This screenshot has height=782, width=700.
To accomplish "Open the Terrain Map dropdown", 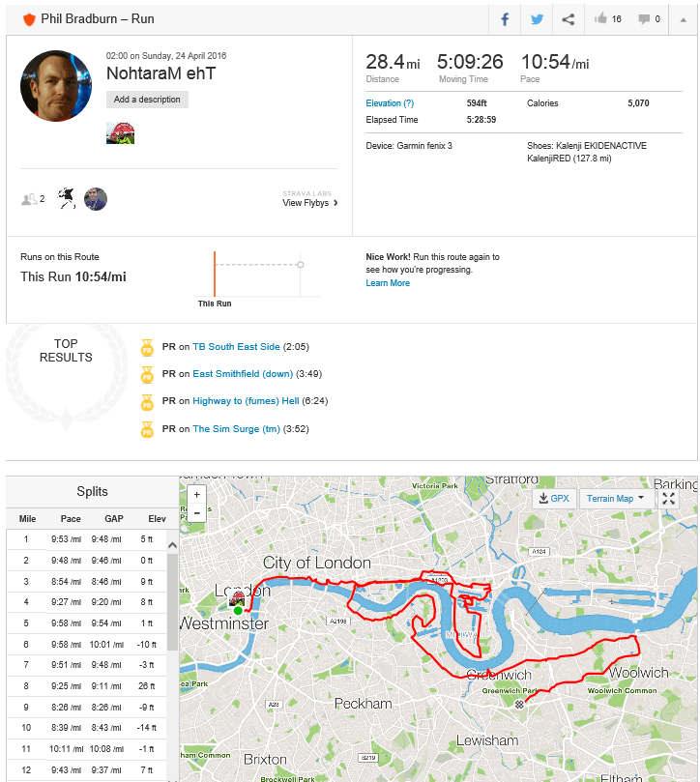I will (x=615, y=498).
